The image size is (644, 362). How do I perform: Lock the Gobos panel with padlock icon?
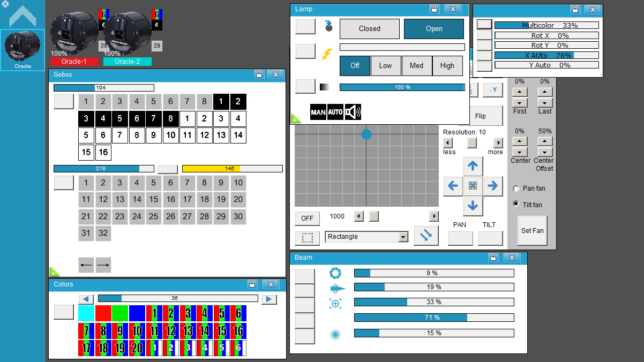tap(259, 74)
